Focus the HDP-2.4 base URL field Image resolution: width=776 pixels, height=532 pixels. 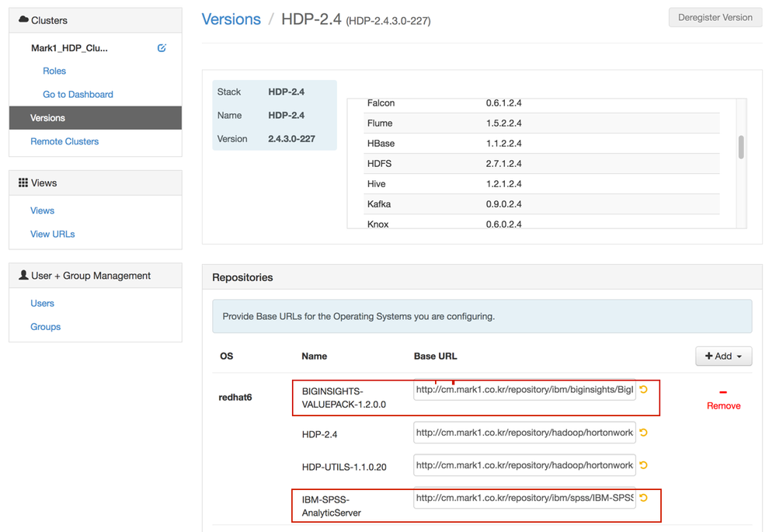pos(524,433)
